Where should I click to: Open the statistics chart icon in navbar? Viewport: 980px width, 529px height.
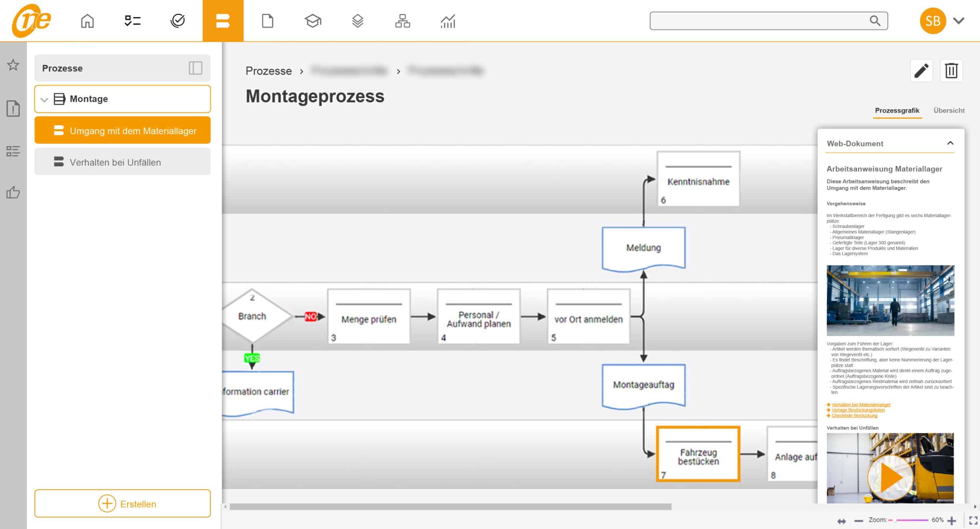point(448,21)
